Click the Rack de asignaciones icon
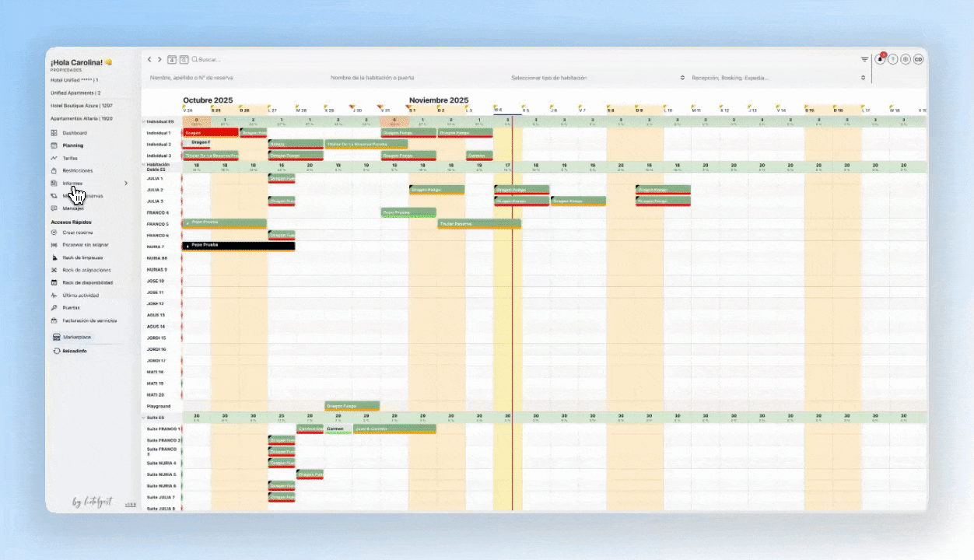Screen dimensions: 974x560 click(54, 270)
